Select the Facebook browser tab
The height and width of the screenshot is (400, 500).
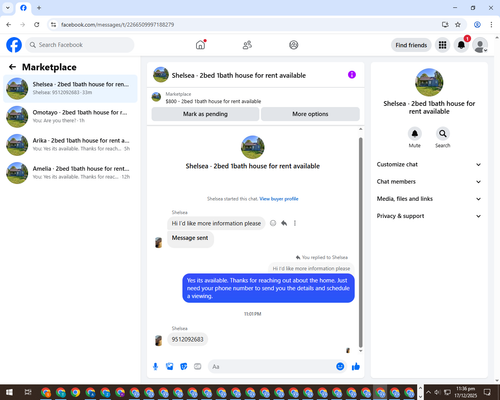[x=23, y=8]
